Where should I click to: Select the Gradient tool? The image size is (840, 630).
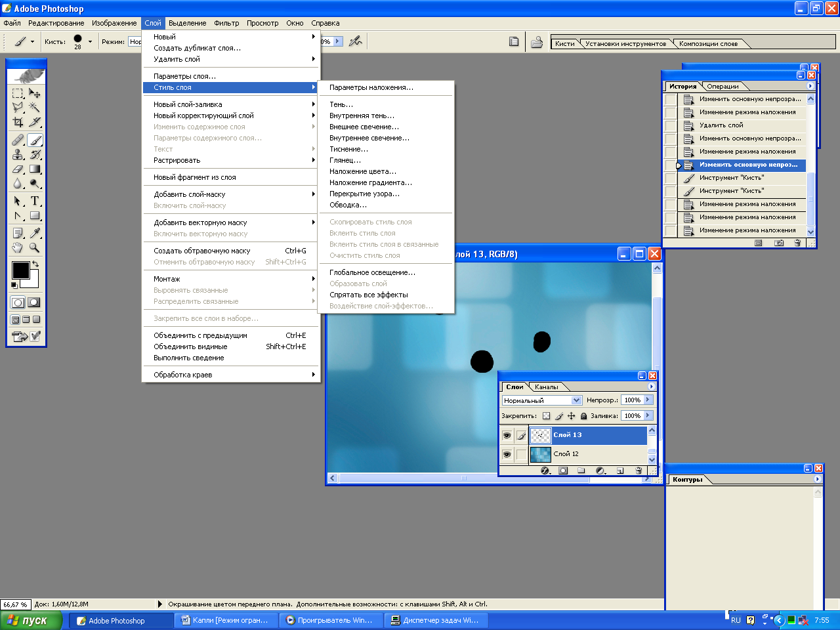coord(35,169)
